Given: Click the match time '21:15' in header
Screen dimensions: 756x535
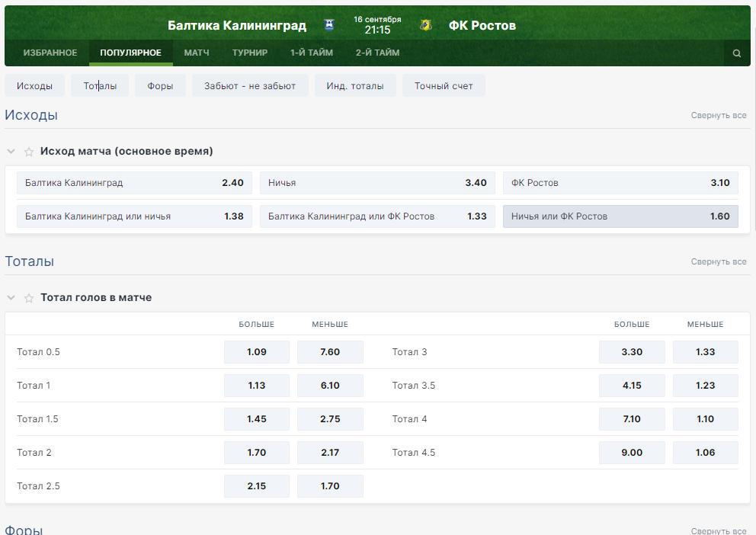Looking at the screenshot, I should point(377,30).
